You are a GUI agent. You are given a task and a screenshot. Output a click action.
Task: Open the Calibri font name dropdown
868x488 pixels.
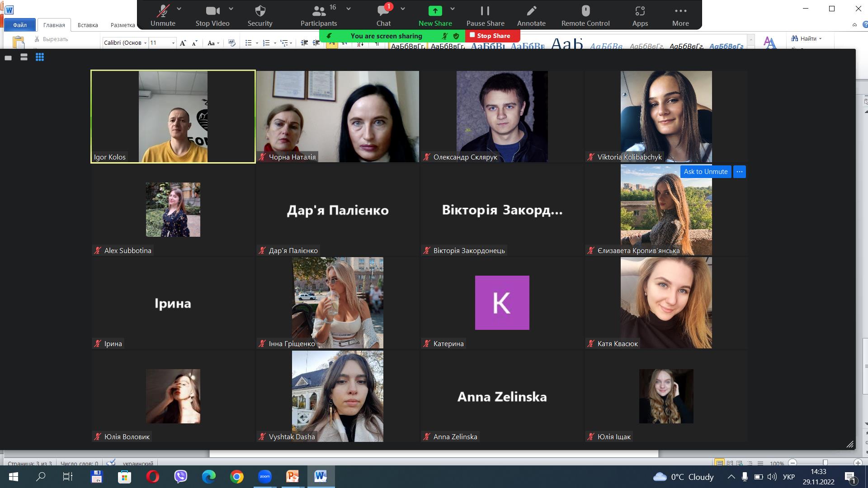145,43
